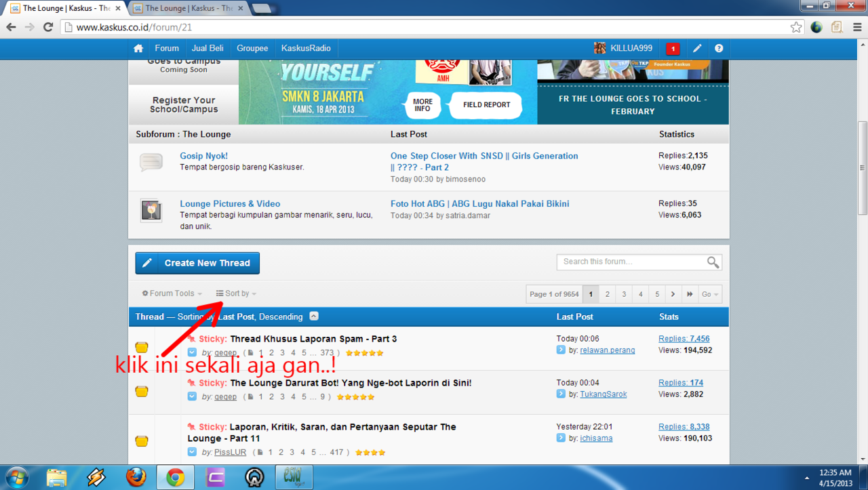Image resolution: width=868 pixels, height=490 pixels.
Task: Open Go page jump dropdown
Action: 709,294
